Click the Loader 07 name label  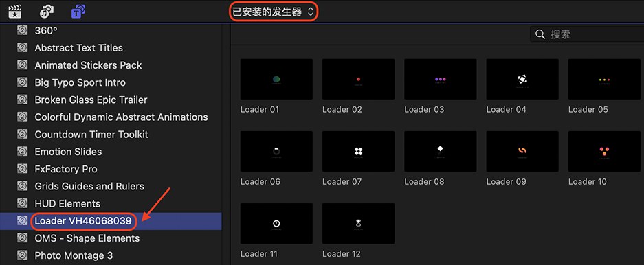[342, 182]
